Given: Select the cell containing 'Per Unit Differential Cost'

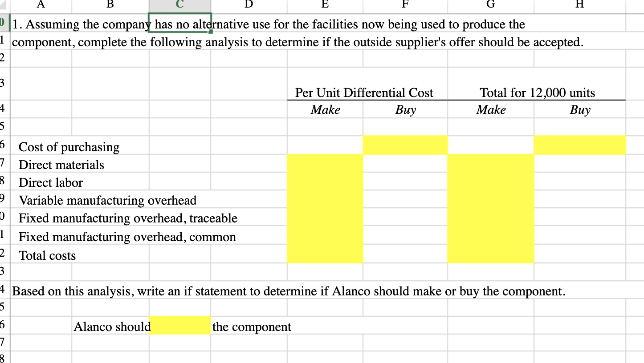Looking at the screenshot, I should click(364, 93).
